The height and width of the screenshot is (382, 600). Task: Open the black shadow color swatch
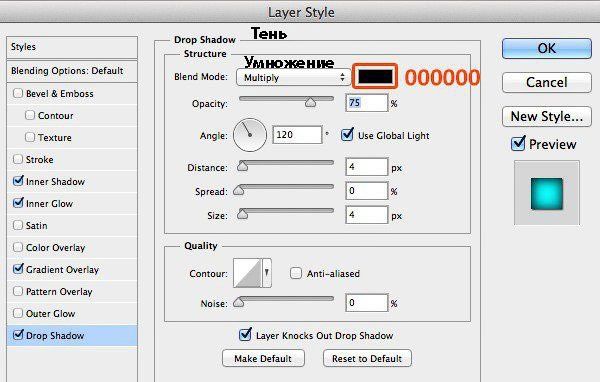pyautogui.click(x=375, y=77)
